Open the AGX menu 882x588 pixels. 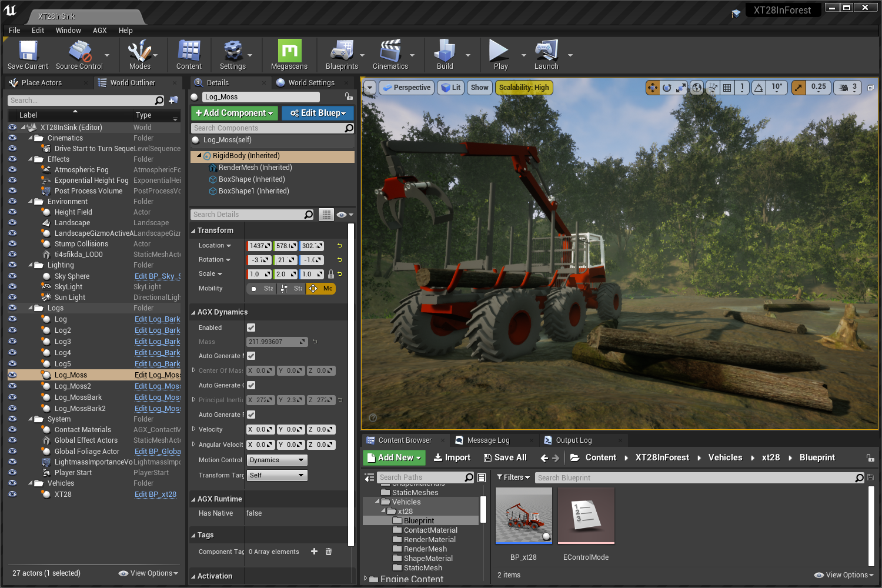coord(99,30)
